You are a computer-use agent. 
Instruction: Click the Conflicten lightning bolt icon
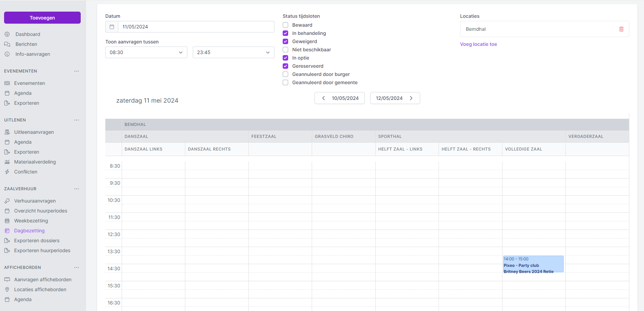(x=7, y=172)
